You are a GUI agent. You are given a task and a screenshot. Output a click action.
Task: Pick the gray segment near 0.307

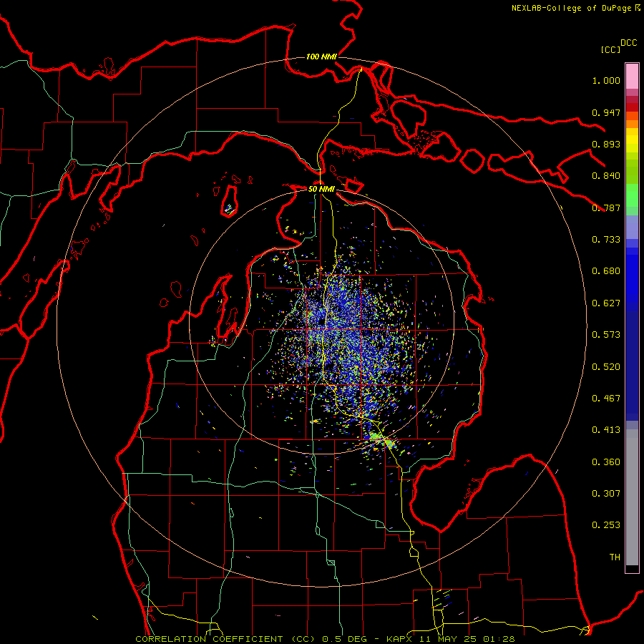pos(632,497)
